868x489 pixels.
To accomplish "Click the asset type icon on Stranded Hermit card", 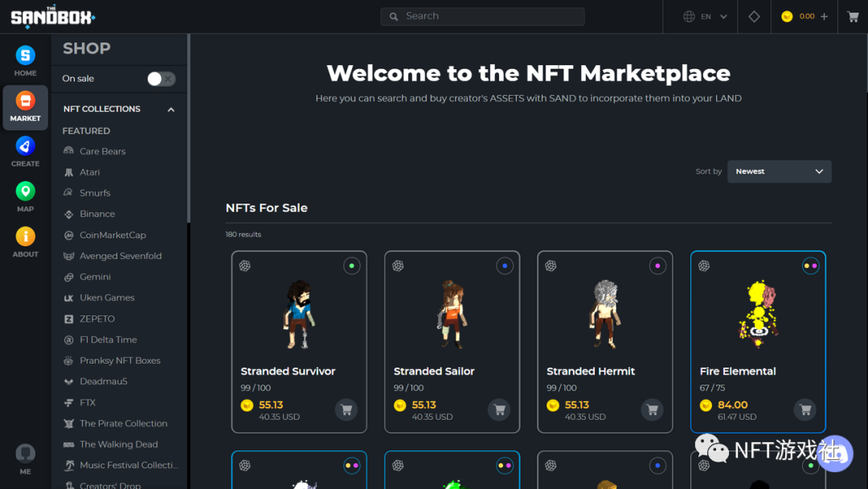I will tap(551, 266).
